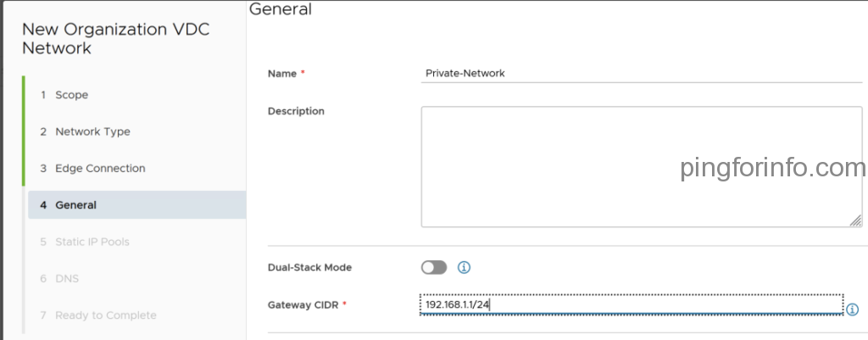Toggle the Dual-Stack Mode switch
The width and height of the screenshot is (868, 340).
(x=433, y=267)
